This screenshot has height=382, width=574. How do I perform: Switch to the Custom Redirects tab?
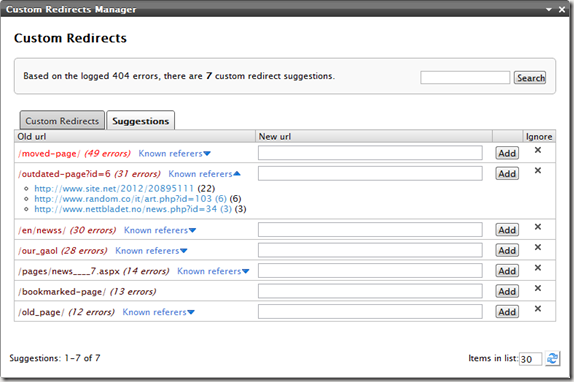[x=62, y=120]
